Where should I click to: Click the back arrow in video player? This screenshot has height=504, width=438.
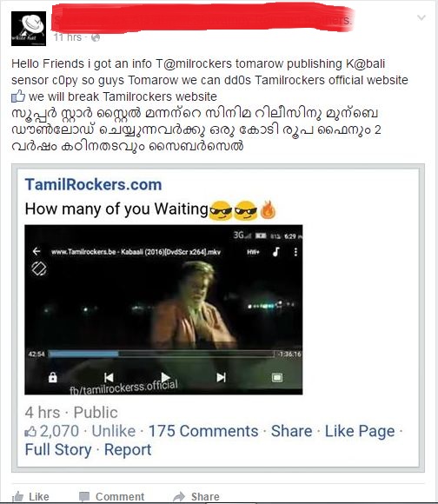tap(36, 251)
